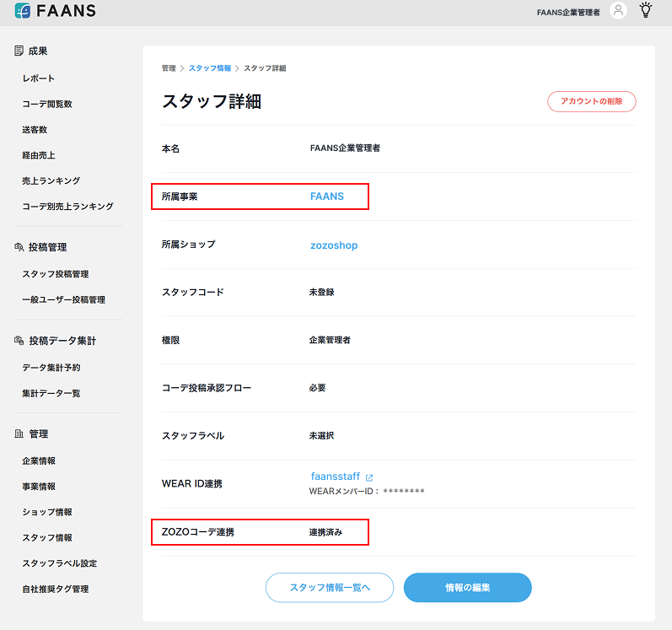This screenshot has width=672, height=630.
Task: Select 売上ランキング menu item
Action: click(x=51, y=180)
